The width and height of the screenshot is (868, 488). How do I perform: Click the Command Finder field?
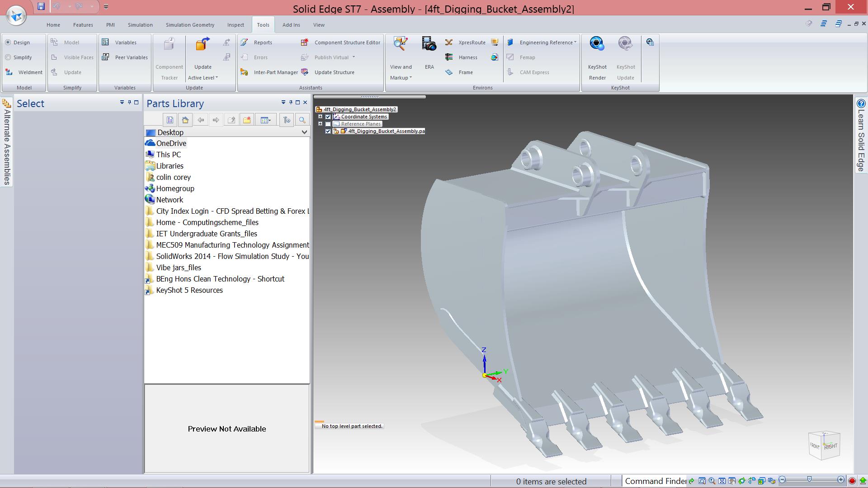pos(655,481)
